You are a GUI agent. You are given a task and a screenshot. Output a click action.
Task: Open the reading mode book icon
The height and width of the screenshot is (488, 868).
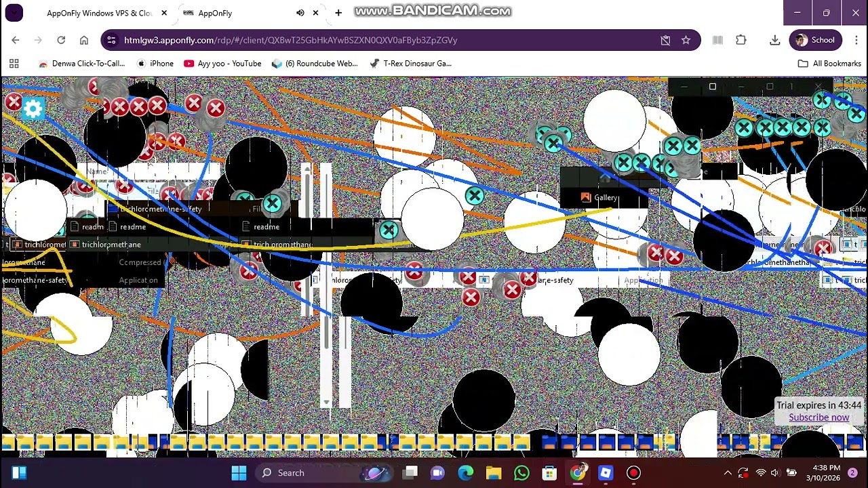pos(717,40)
